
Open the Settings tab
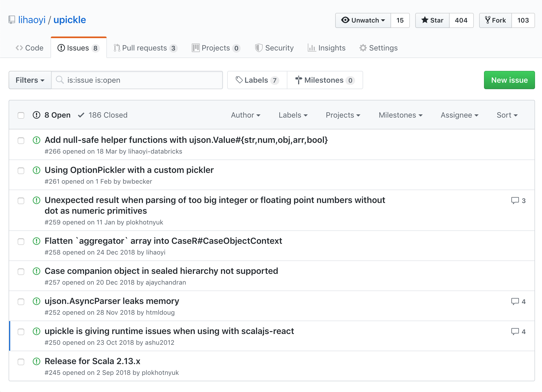[378, 48]
